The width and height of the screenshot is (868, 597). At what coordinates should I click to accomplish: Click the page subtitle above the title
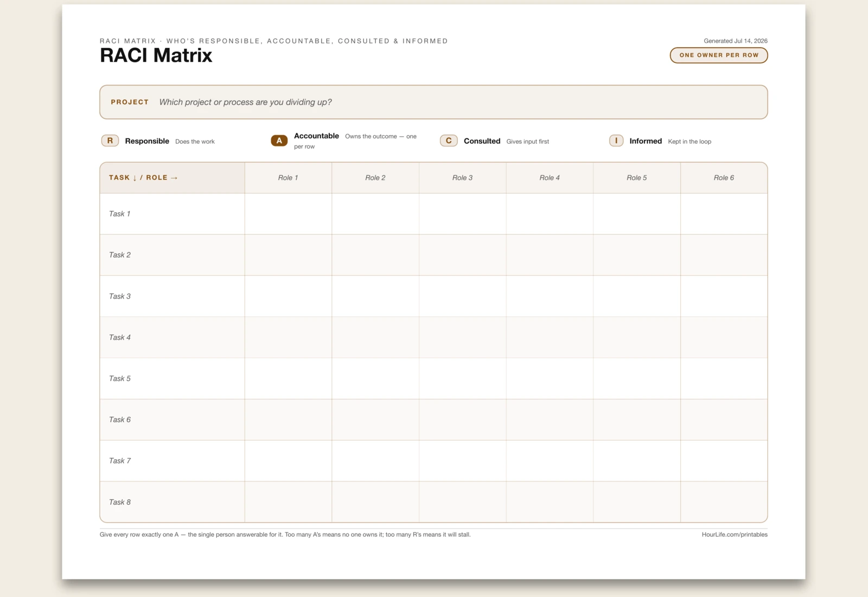(x=274, y=41)
